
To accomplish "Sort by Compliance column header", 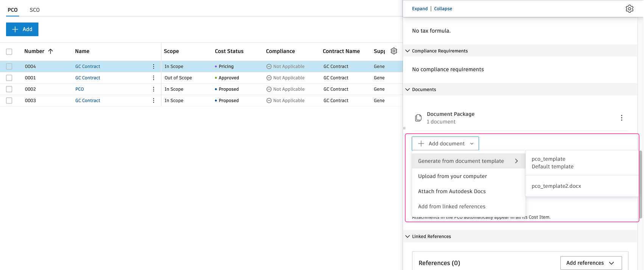I will tap(280, 51).
